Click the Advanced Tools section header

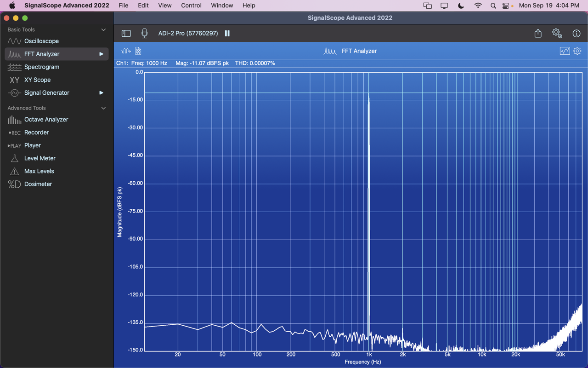click(x=27, y=108)
